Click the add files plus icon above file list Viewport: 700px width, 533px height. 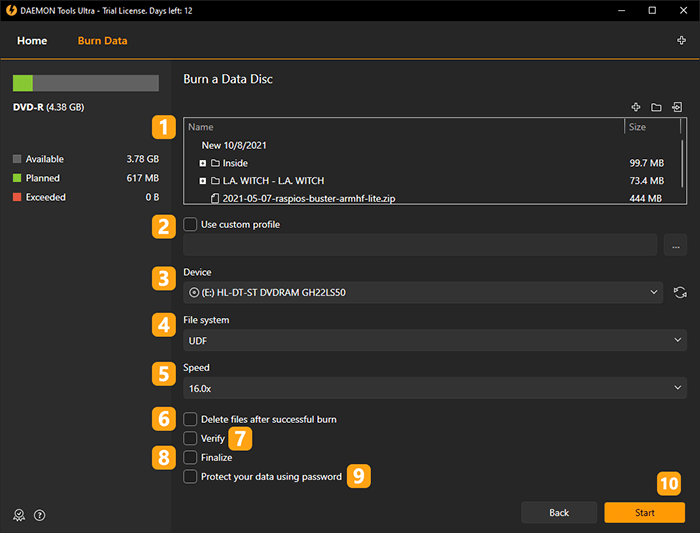pos(636,107)
